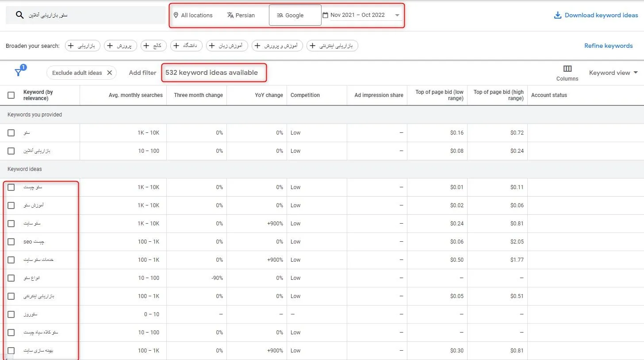Sort by Avg. monthly searches column
This screenshot has height=360, width=644.
pos(136,95)
